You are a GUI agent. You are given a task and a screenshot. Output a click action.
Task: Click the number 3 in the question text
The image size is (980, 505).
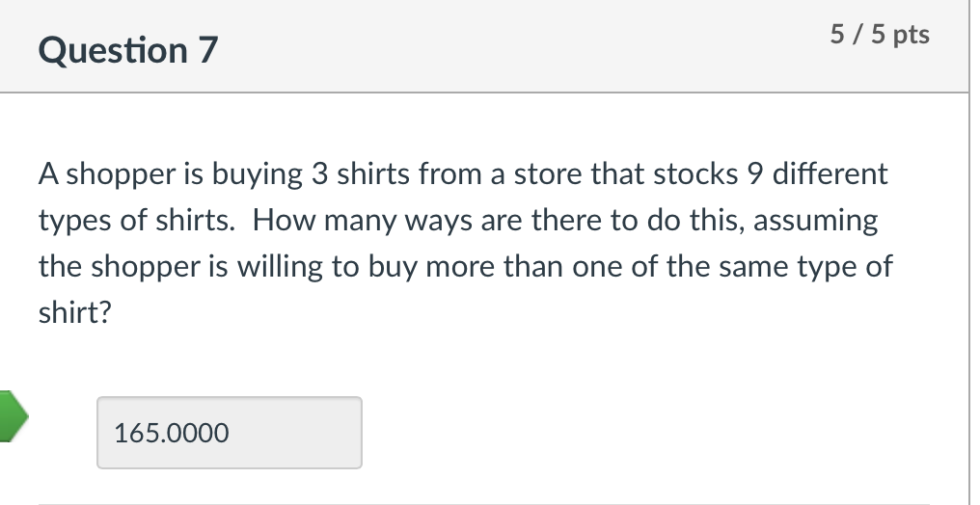(319, 174)
